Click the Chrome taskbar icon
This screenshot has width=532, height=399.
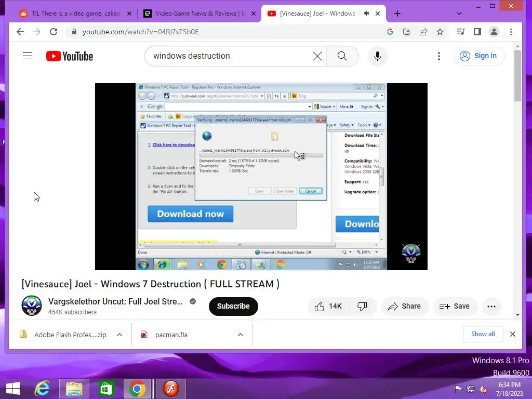coord(137,389)
